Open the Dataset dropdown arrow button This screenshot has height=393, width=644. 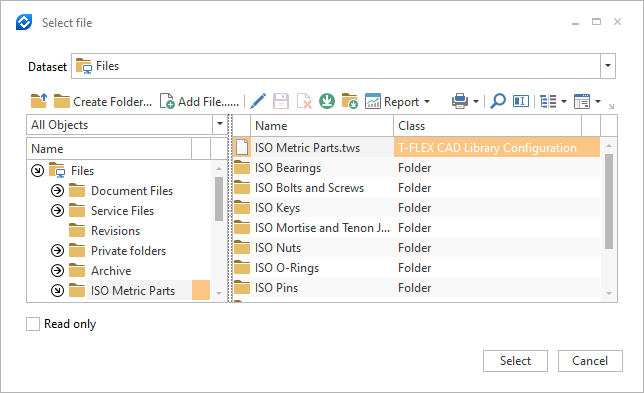tap(608, 66)
